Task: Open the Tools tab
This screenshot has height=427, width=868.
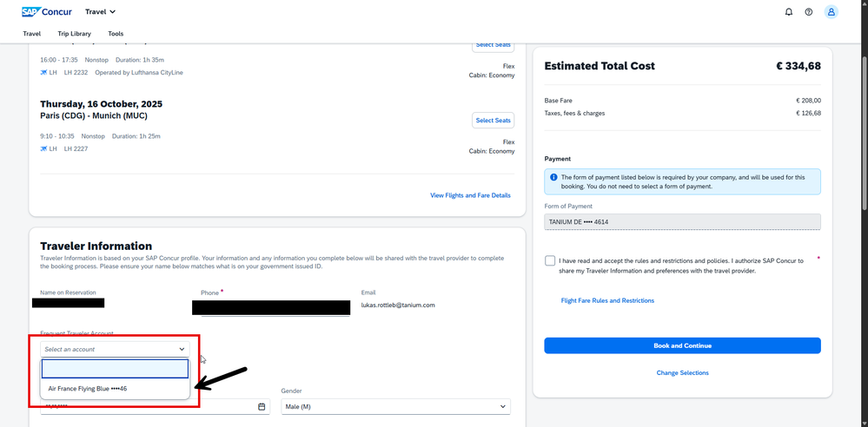Action: click(116, 34)
